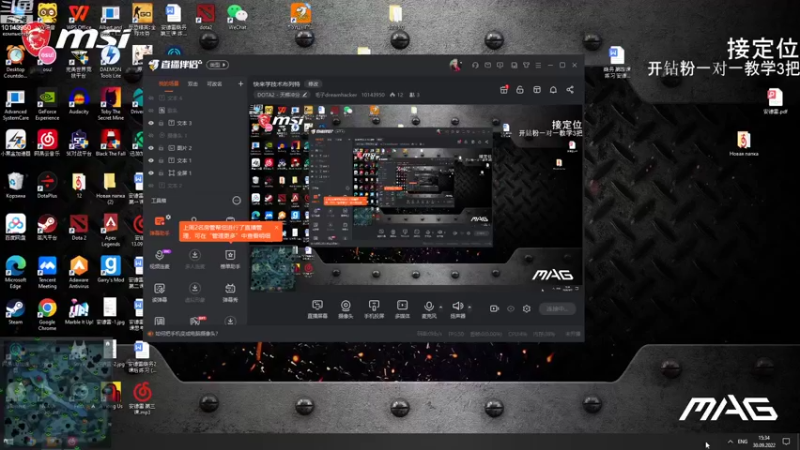Toggle visibility of 图片 2 source
Viewport: 800px width, 450px height.
tap(151, 148)
